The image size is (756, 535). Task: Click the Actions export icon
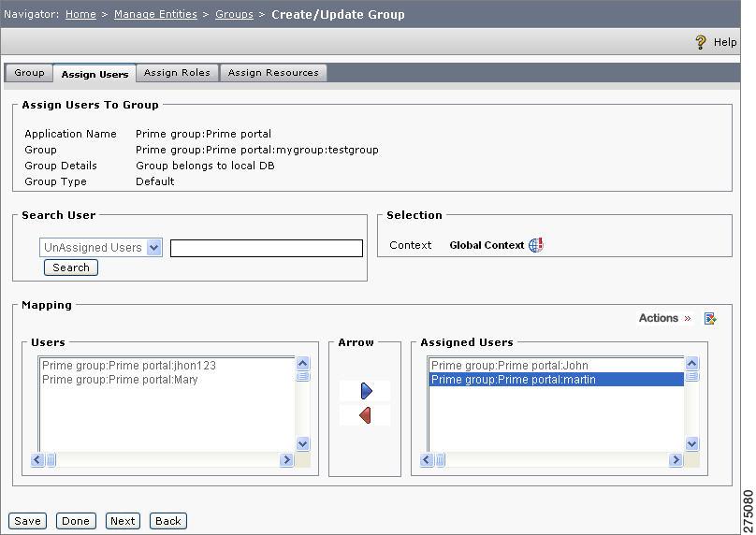click(x=710, y=319)
